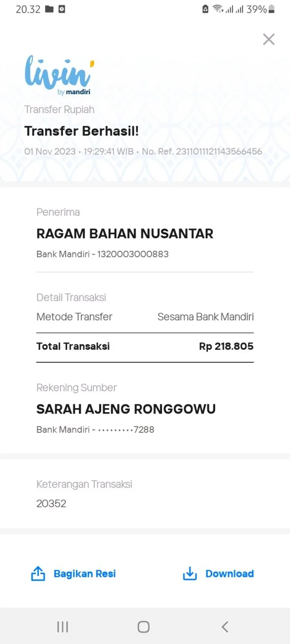Tap the Wi-Fi signal status icon

(x=218, y=9)
